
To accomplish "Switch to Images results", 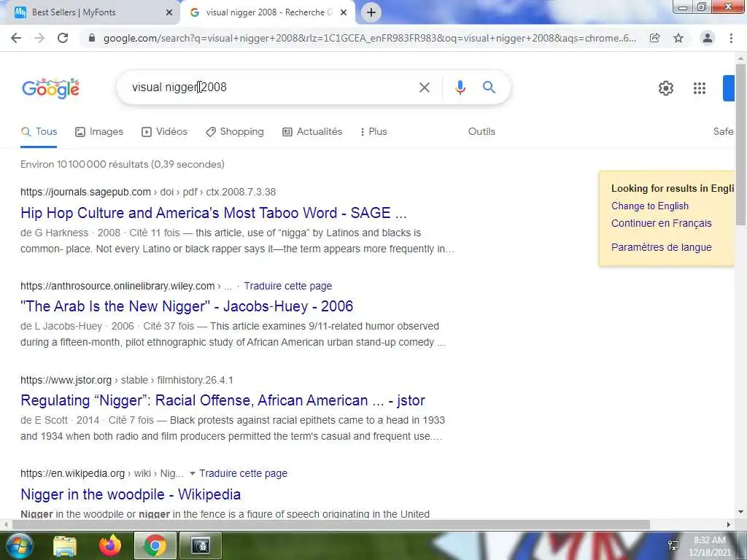I will pos(99,132).
